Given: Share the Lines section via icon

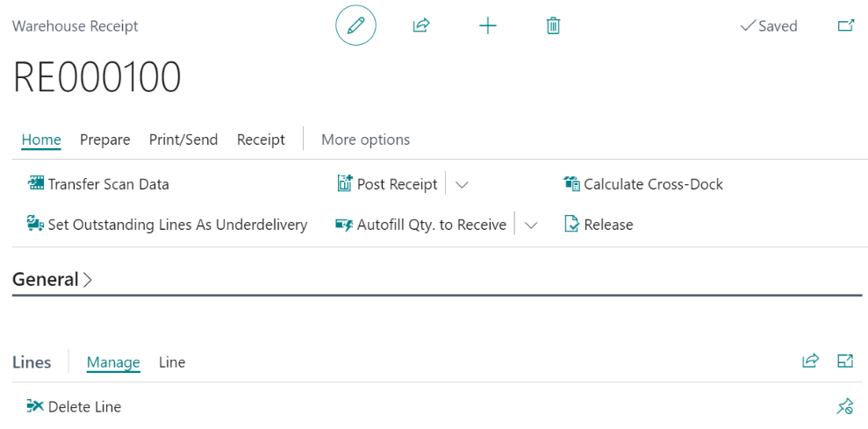Looking at the screenshot, I should point(810,361).
